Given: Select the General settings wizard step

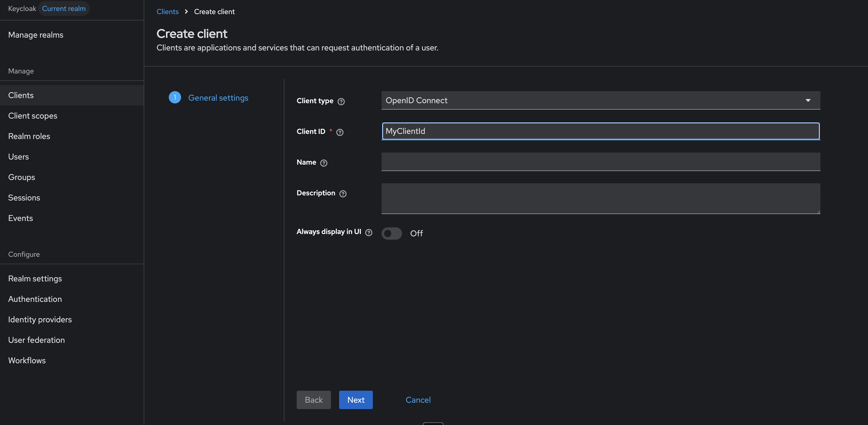Looking at the screenshot, I should tap(218, 98).
